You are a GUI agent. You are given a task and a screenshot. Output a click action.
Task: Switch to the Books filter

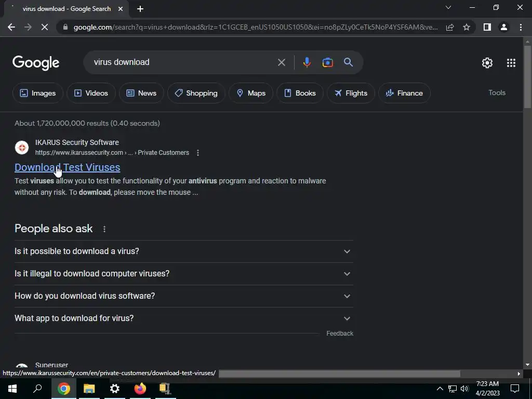(x=300, y=93)
